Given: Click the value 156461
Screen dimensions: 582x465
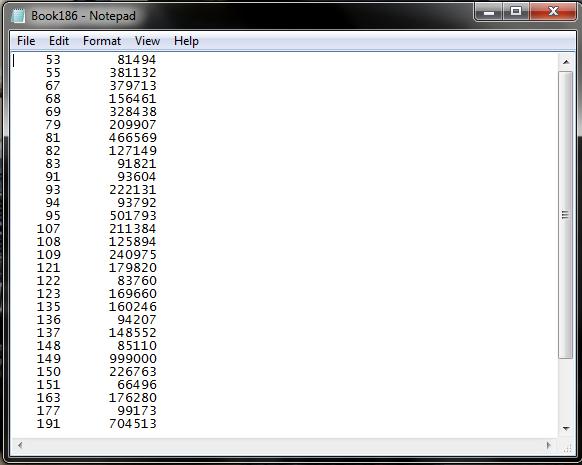Looking at the screenshot, I should tap(133, 98).
